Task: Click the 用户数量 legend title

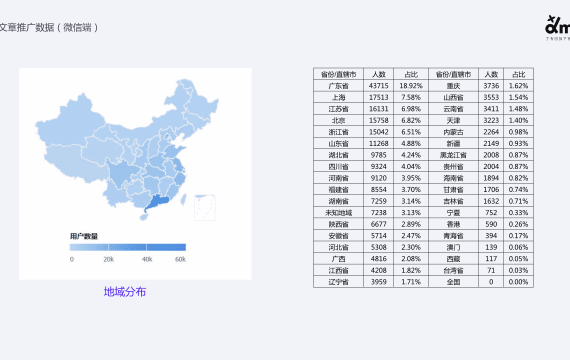Action: pos(84,236)
